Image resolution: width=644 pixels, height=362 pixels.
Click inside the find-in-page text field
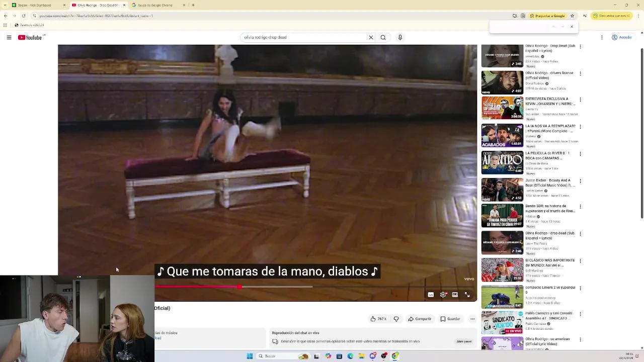coord(518,27)
